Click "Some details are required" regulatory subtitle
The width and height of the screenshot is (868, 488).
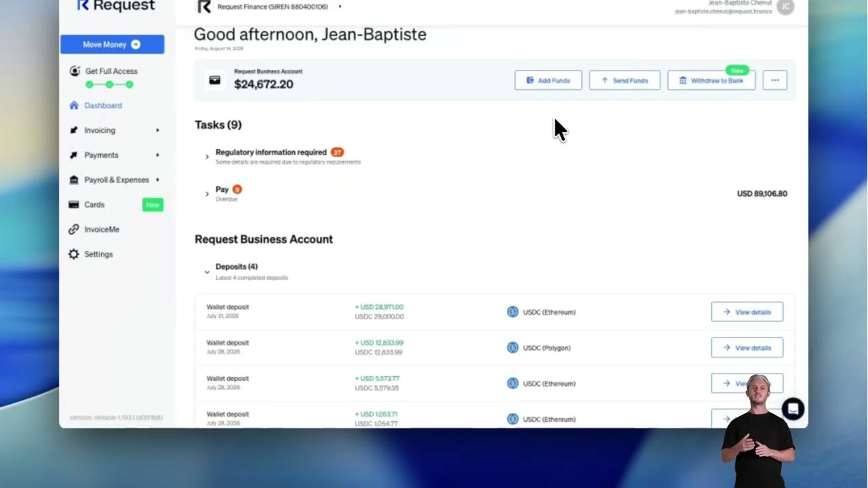(288, 163)
